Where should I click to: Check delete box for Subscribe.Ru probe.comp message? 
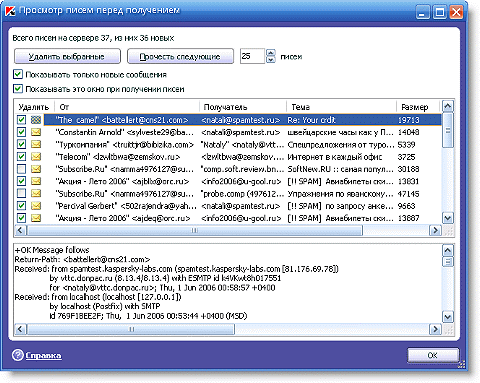21,194
